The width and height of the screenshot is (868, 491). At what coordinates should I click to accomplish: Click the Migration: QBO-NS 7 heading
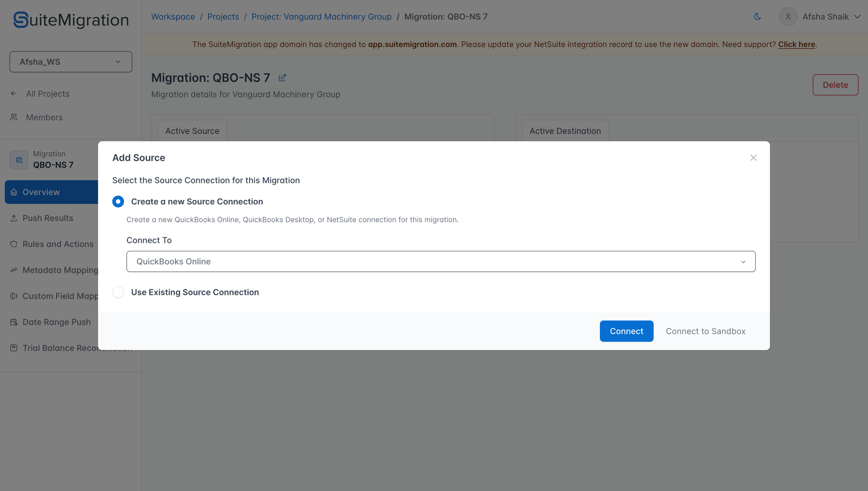coord(210,78)
